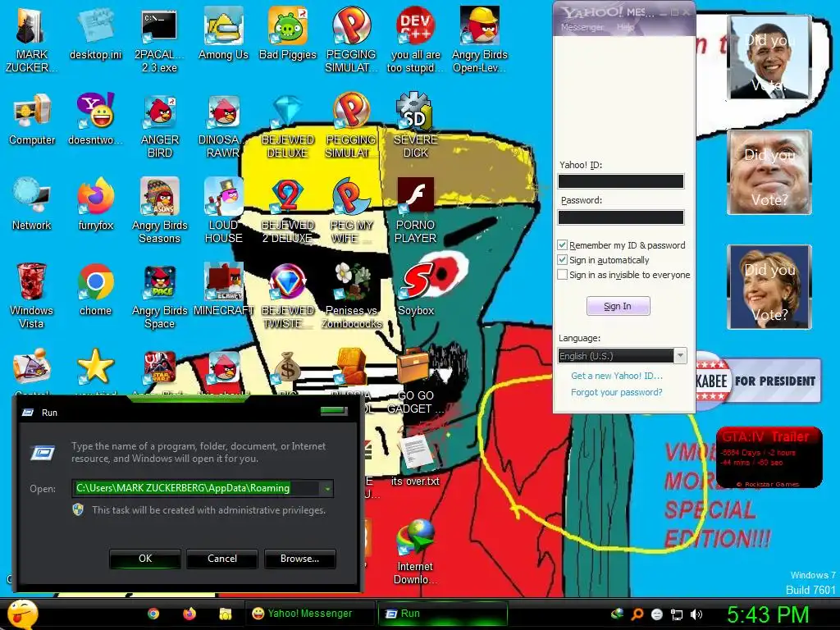Viewport: 840px width, 630px height.
Task: Click the volume speaker tray icon
Action: pyautogui.click(x=696, y=614)
